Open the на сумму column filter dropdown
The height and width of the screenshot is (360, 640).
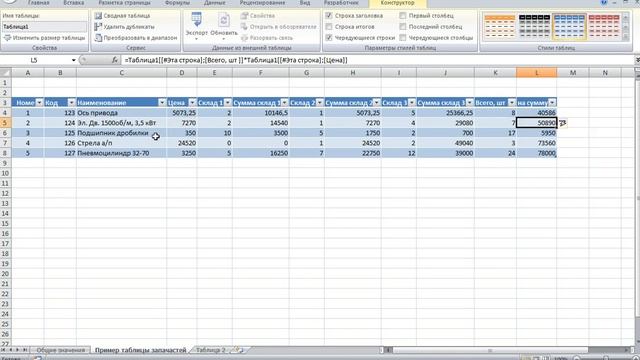pyautogui.click(x=552, y=102)
